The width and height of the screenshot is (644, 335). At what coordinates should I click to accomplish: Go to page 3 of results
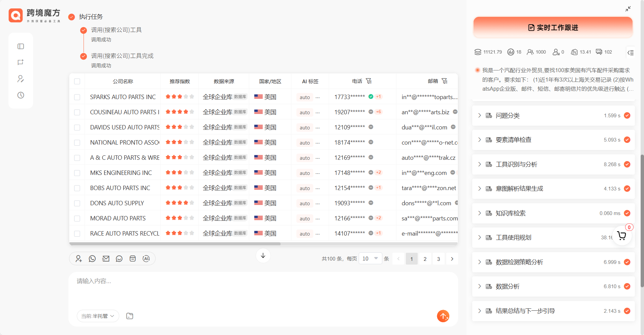(439, 259)
